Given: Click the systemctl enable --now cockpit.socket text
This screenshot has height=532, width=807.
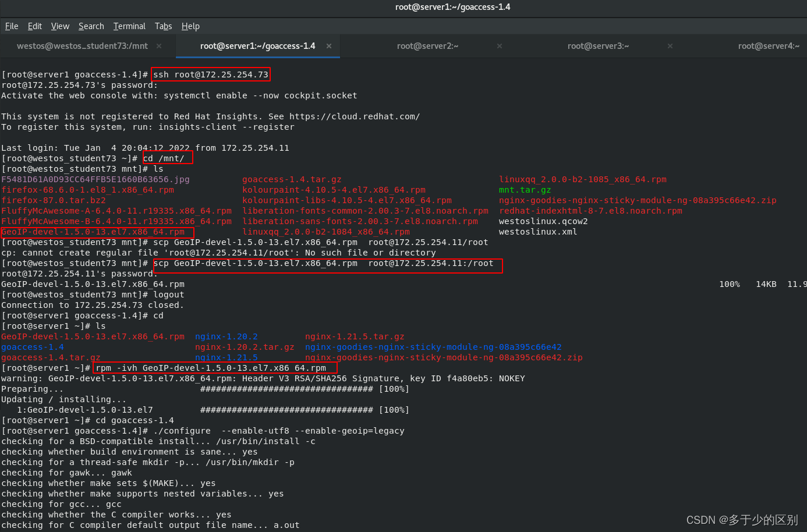Looking at the screenshot, I should tap(260, 95).
